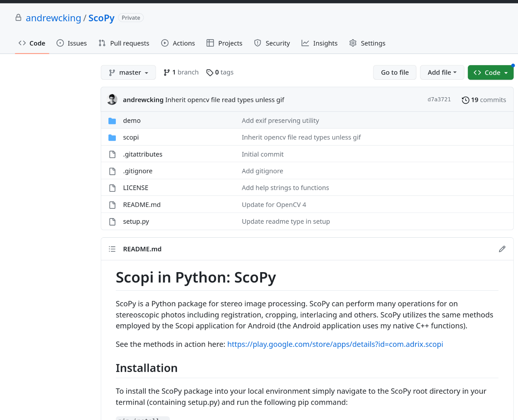Click the tags icon showing 0 tags
This screenshot has width=518, height=420.
click(x=210, y=72)
